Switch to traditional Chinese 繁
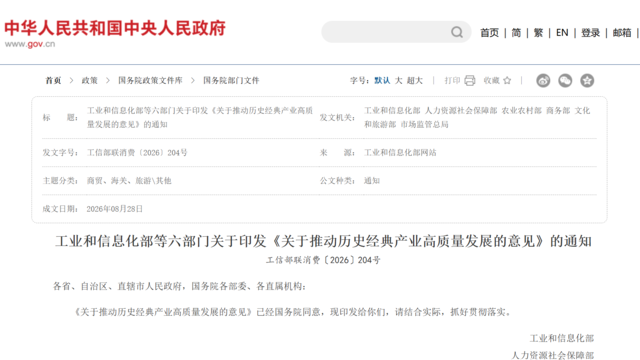 click(538, 33)
